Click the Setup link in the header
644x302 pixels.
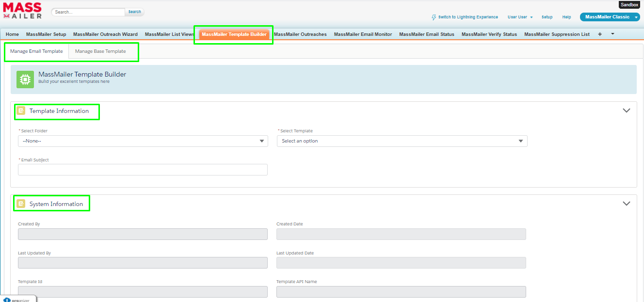click(547, 16)
